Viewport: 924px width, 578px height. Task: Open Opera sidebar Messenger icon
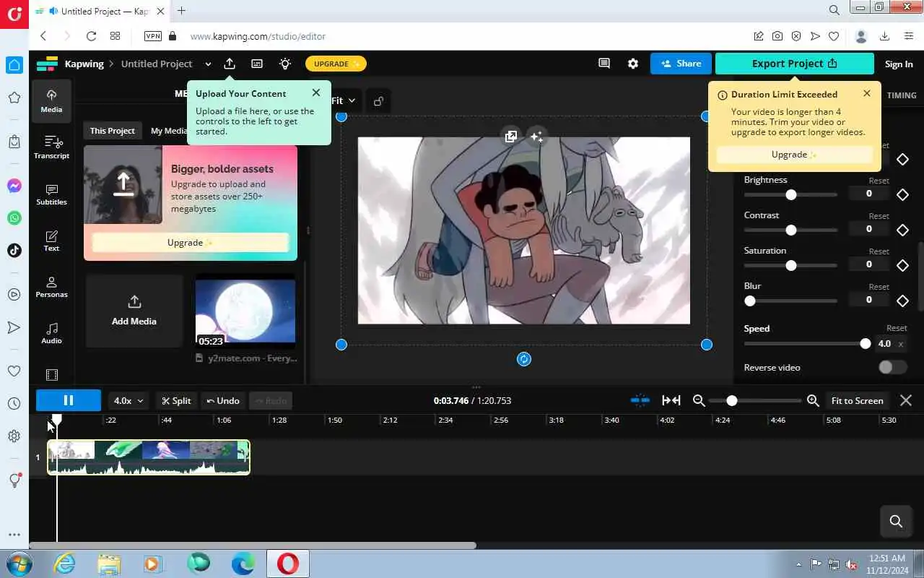click(14, 186)
